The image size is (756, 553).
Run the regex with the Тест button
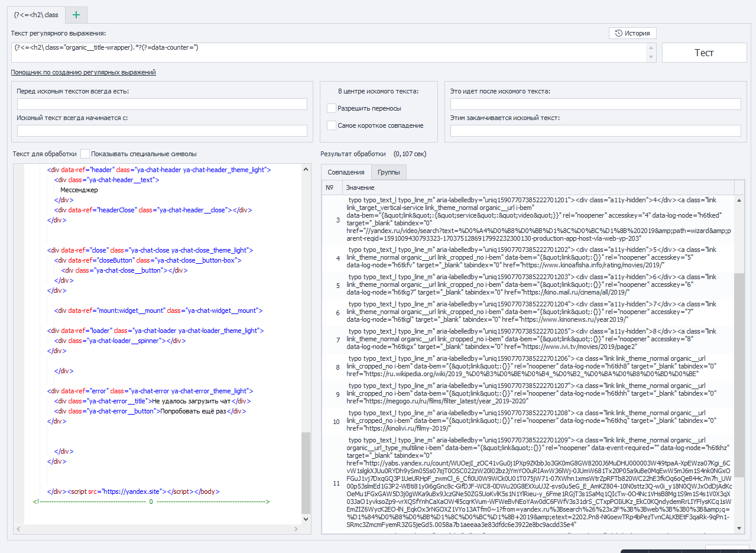(x=703, y=53)
